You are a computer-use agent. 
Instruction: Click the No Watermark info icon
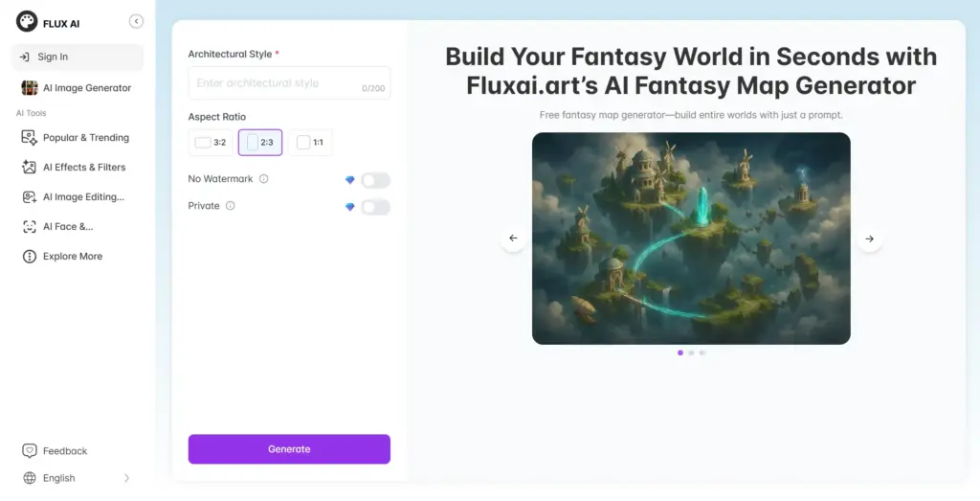point(264,179)
